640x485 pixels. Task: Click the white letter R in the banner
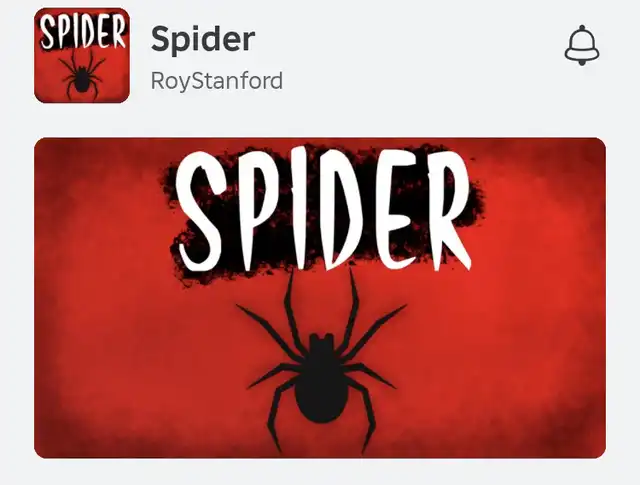pyautogui.click(x=449, y=210)
